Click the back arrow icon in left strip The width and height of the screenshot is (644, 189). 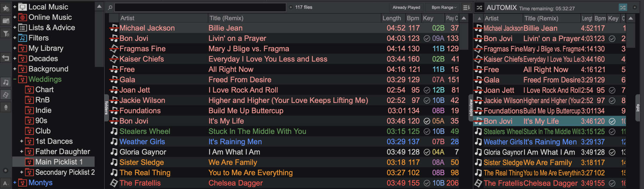tap(6, 58)
